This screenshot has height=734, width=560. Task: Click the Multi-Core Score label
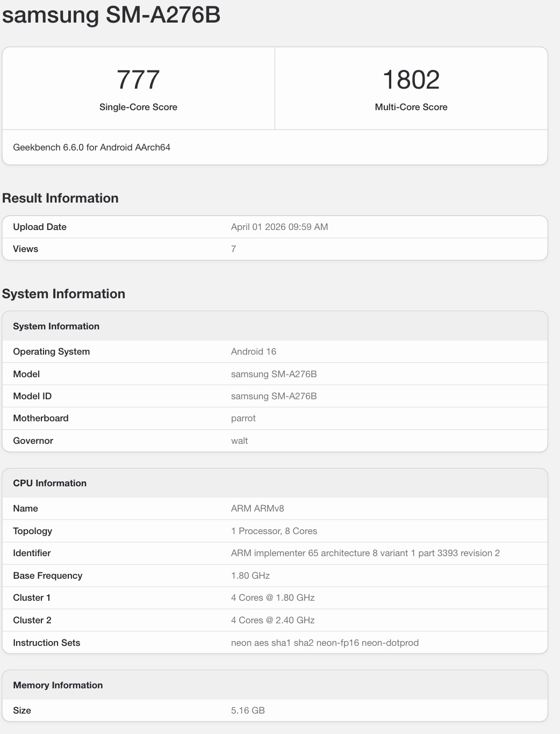coord(411,107)
